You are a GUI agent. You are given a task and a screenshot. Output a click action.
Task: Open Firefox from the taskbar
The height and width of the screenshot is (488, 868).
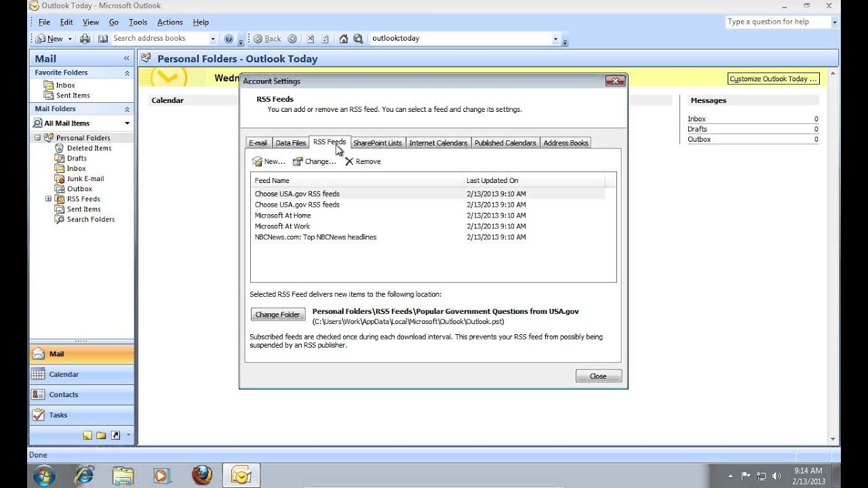[201, 475]
